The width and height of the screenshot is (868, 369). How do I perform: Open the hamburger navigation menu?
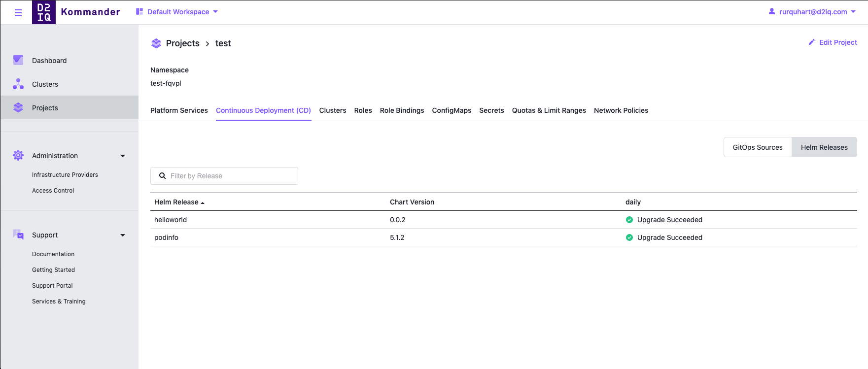[18, 13]
